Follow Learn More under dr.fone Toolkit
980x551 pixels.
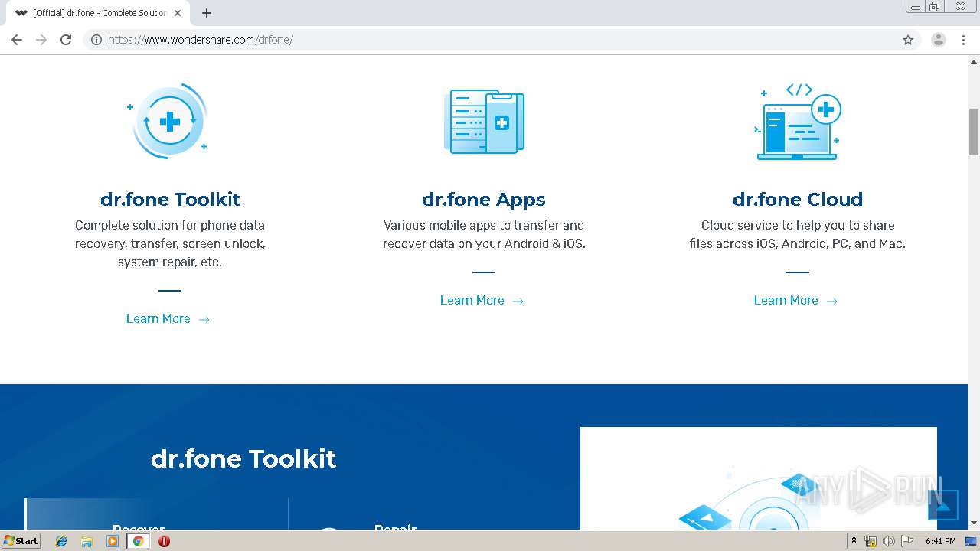168,319
